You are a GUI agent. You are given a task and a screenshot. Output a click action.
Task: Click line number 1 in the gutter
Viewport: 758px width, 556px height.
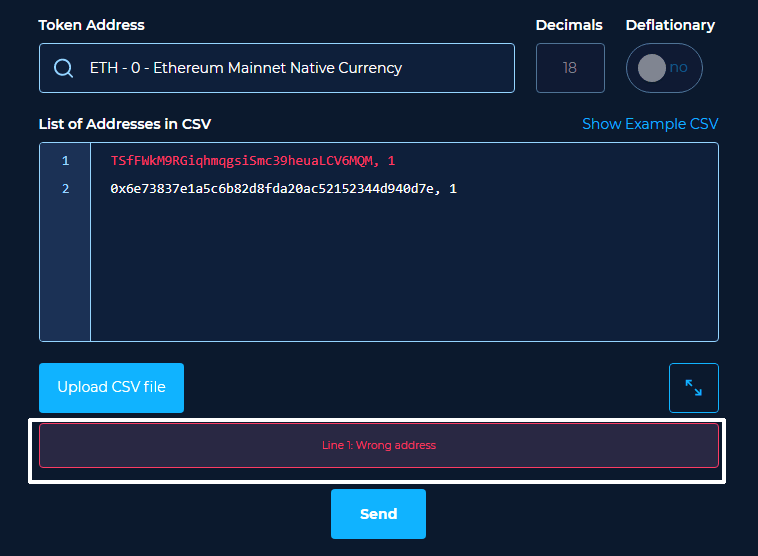coord(66,161)
